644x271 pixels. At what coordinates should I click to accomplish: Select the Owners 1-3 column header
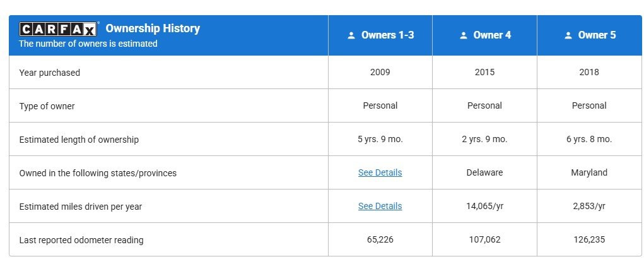click(387, 35)
